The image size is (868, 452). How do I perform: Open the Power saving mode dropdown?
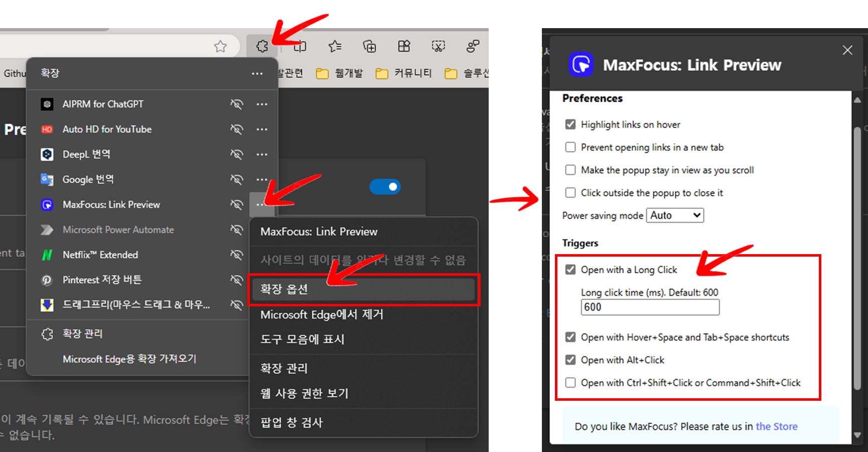[675, 215]
